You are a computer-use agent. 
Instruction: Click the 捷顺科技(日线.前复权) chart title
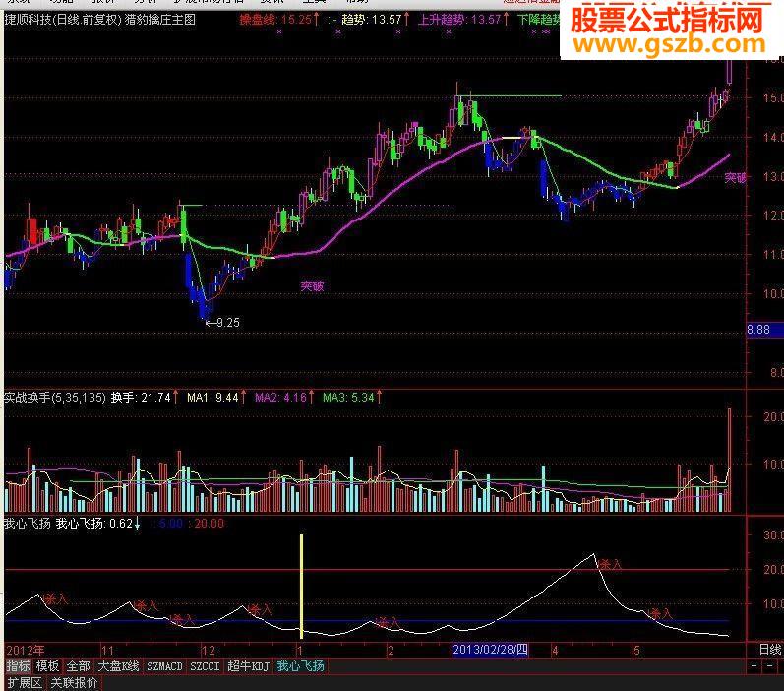point(63,20)
